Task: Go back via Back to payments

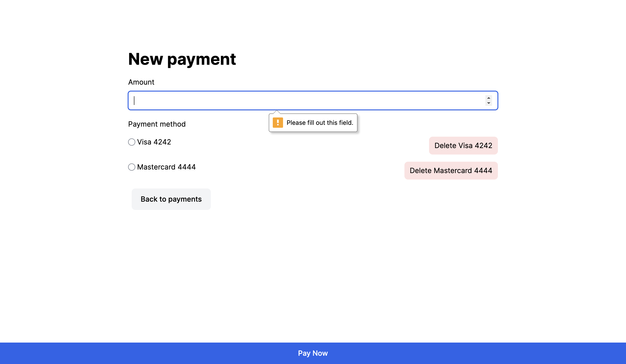Action: pos(171,199)
